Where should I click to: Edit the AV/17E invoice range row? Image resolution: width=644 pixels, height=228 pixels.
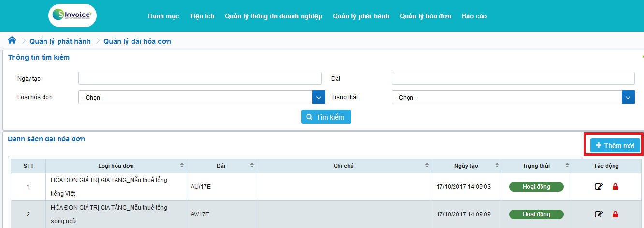[x=599, y=214]
